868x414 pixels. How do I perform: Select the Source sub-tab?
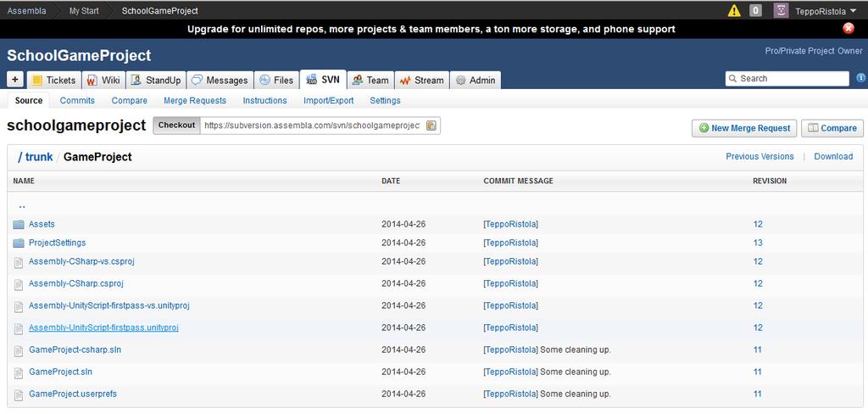[x=29, y=100]
